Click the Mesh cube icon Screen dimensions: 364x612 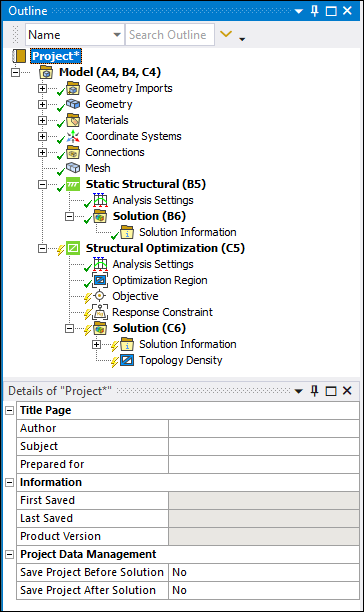(x=73, y=168)
